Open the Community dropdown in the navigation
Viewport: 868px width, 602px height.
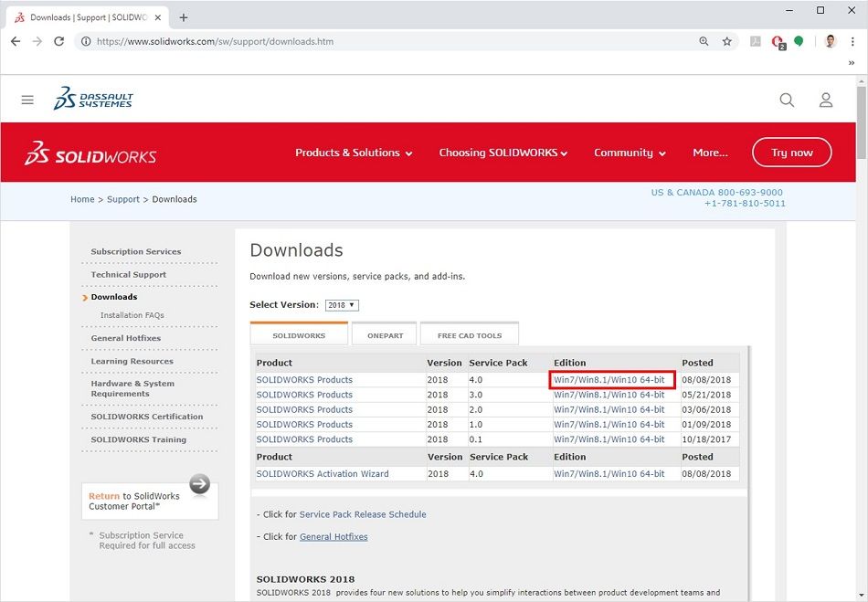(630, 153)
